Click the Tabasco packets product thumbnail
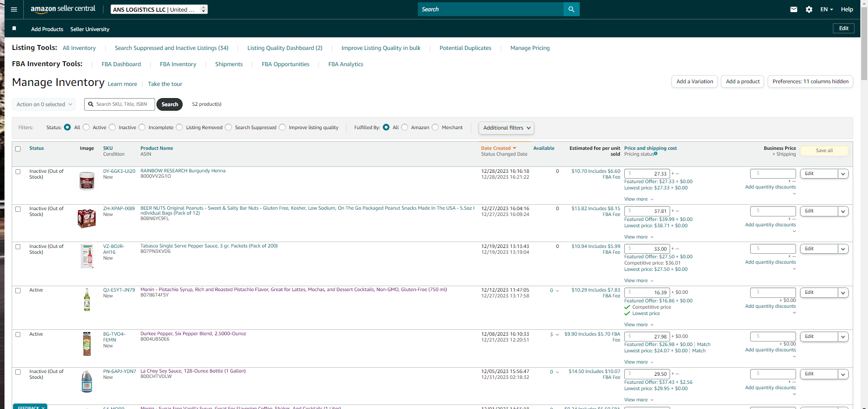 tap(87, 256)
